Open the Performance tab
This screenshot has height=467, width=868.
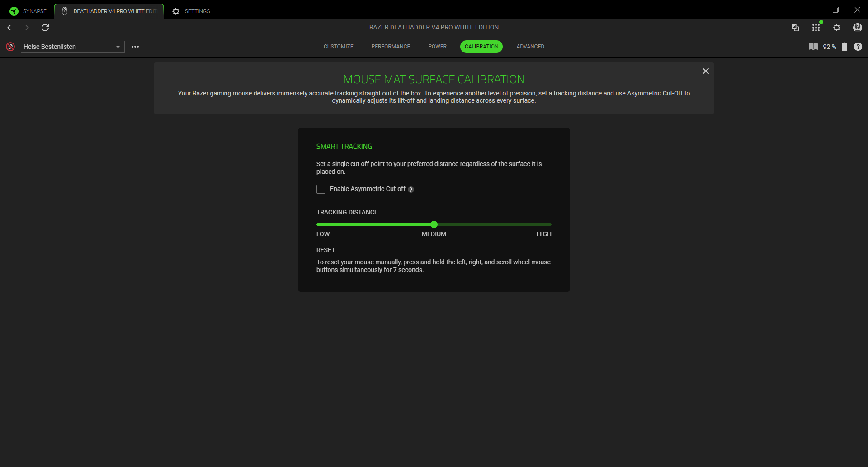coord(391,47)
